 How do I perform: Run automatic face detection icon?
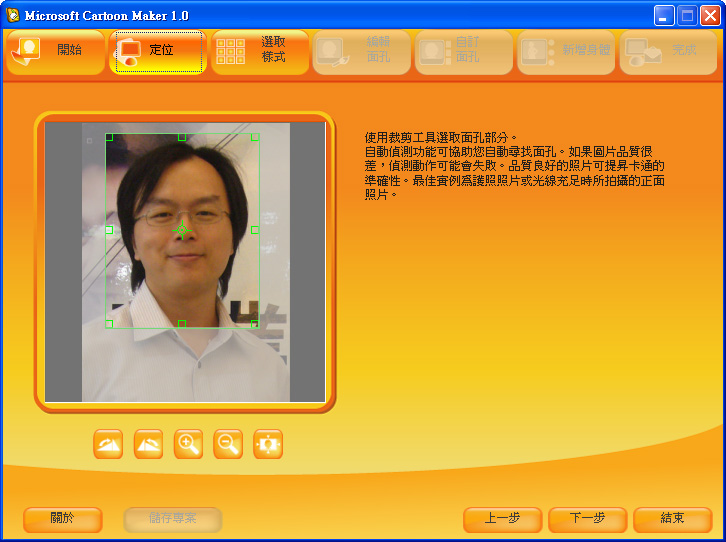coord(268,444)
